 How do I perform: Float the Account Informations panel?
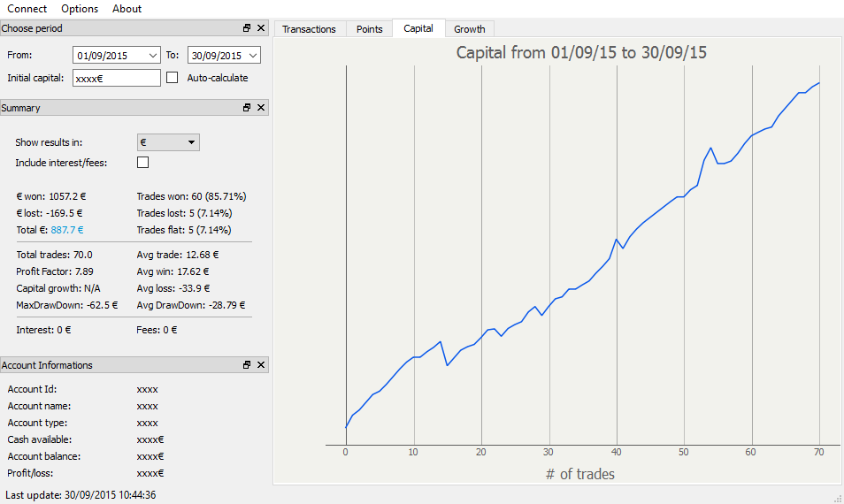247,365
